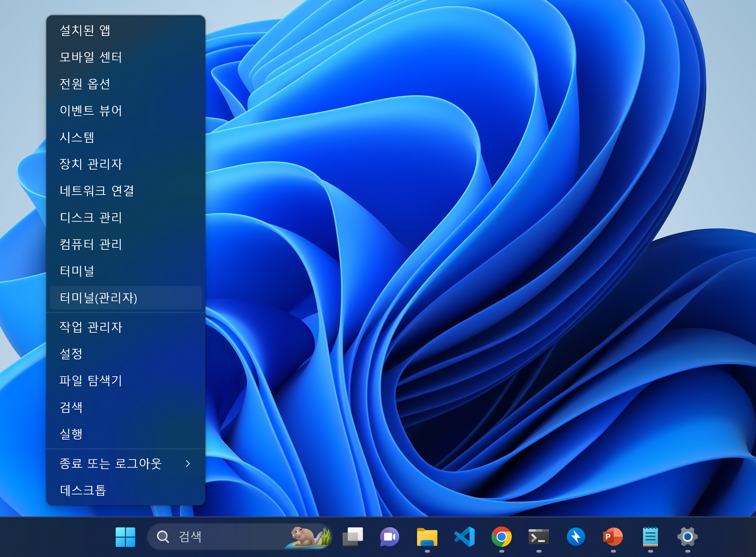Open the Windows Start button
This screenshot has height=557, width=756.
click(x=125, y=537)
